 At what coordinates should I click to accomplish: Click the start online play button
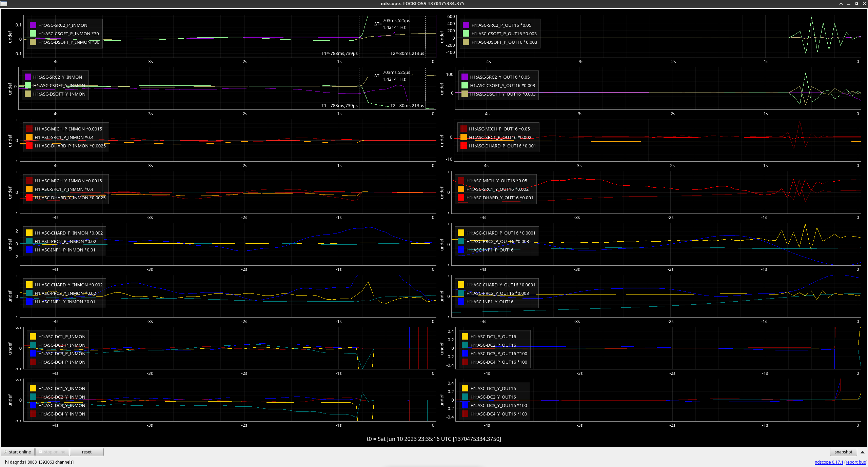[x=18, y=452]
